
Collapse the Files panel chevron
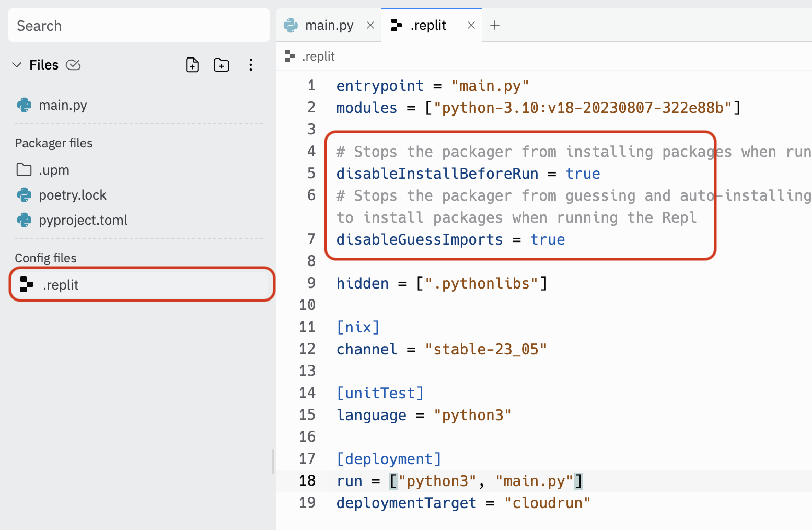[17, 65]
